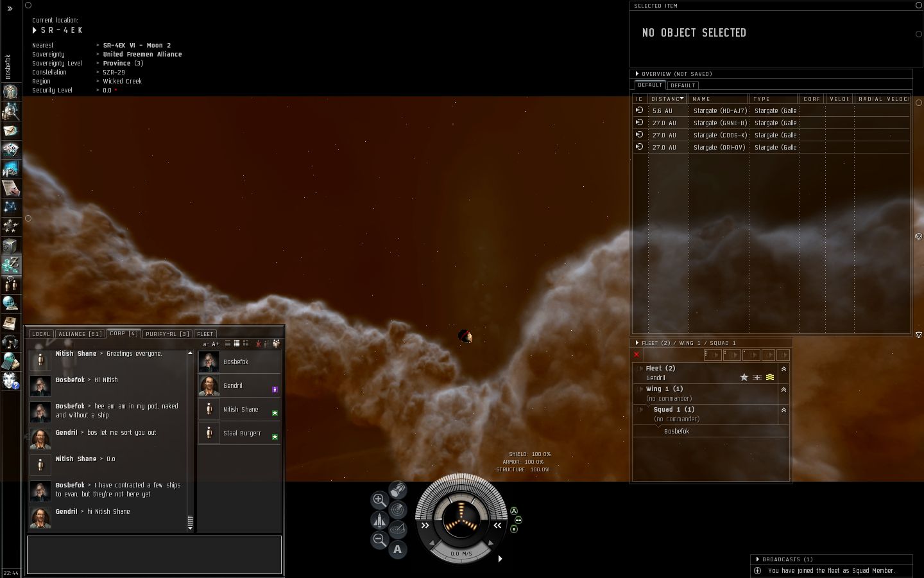Open the Market screen icon in the sidebar
The height and width of the screenshot is (578, 924).
click(x=10, y=168)
